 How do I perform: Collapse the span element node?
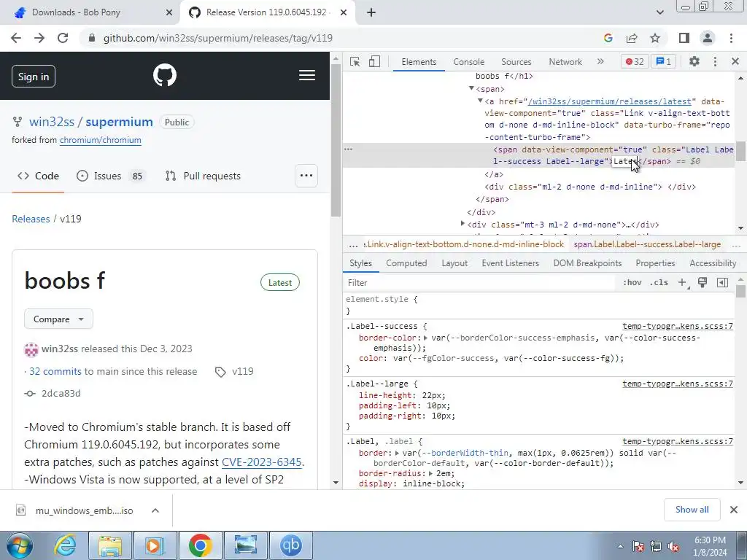(x=471, y=88)
